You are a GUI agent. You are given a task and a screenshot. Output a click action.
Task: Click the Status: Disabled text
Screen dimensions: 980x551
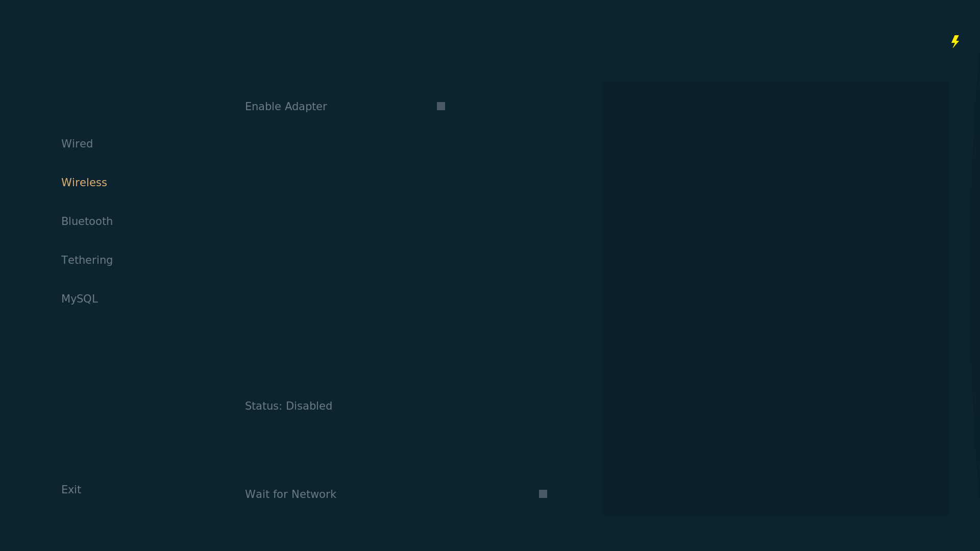coord(288,406)
